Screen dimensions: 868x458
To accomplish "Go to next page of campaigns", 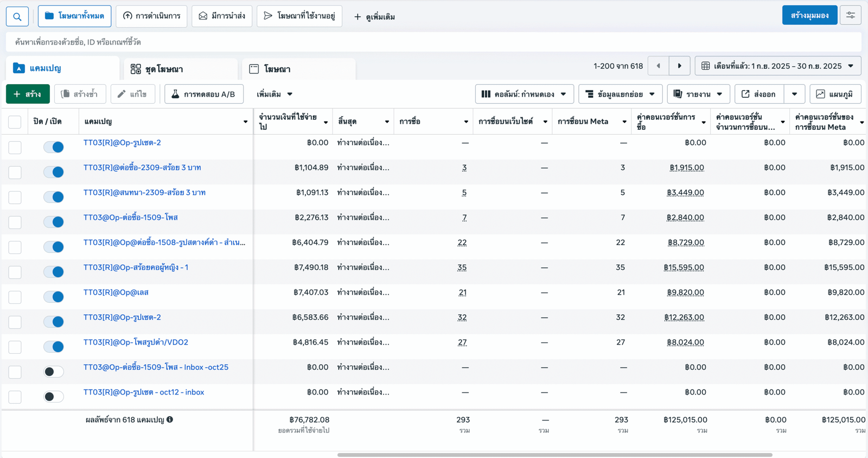I will (x=679, y=66).
